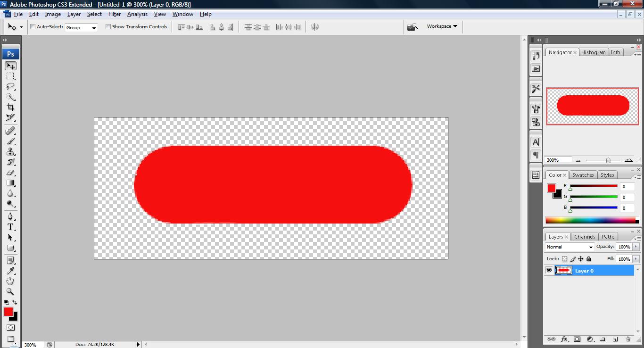Open the Workspace dropdown

click(441, 26)
